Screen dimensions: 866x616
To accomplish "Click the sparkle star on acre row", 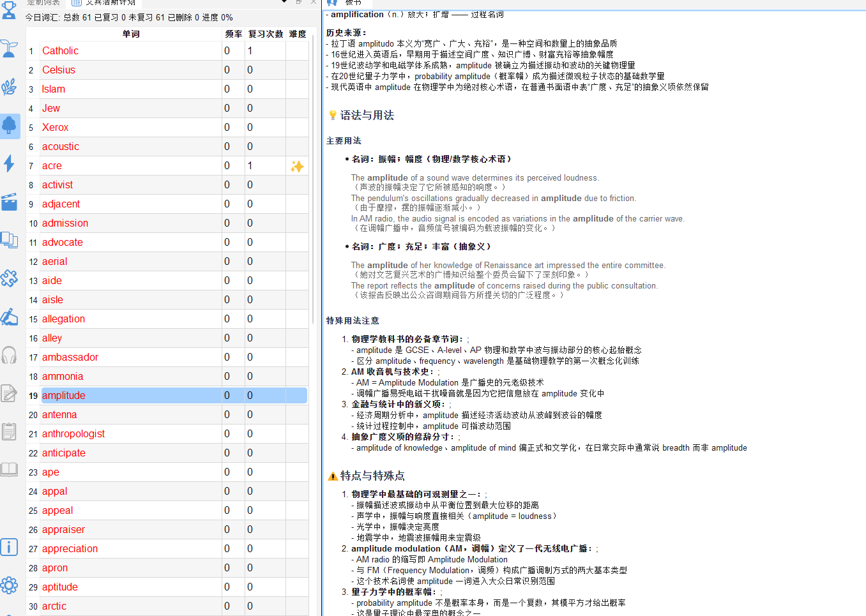I will click(297, 166).
